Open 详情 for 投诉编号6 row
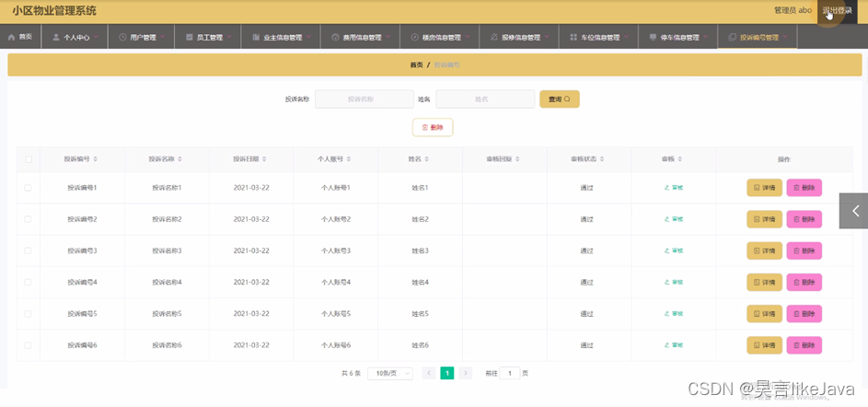 pos(765,345)
